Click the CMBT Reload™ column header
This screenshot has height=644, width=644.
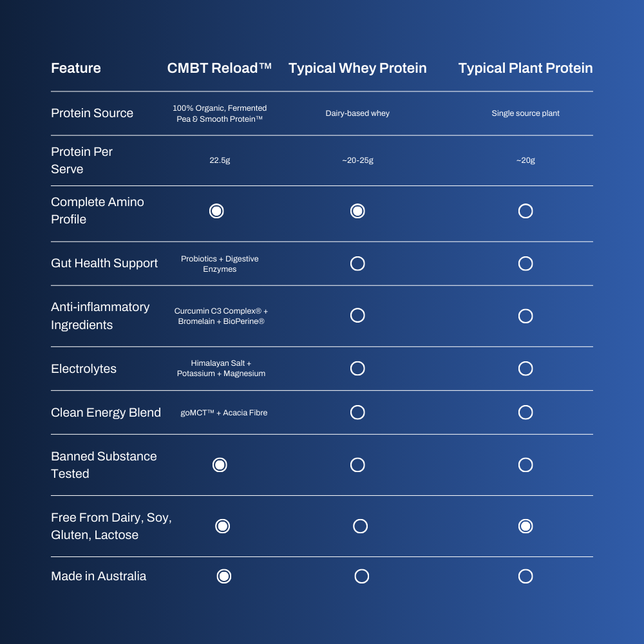[x=220, y=68]
